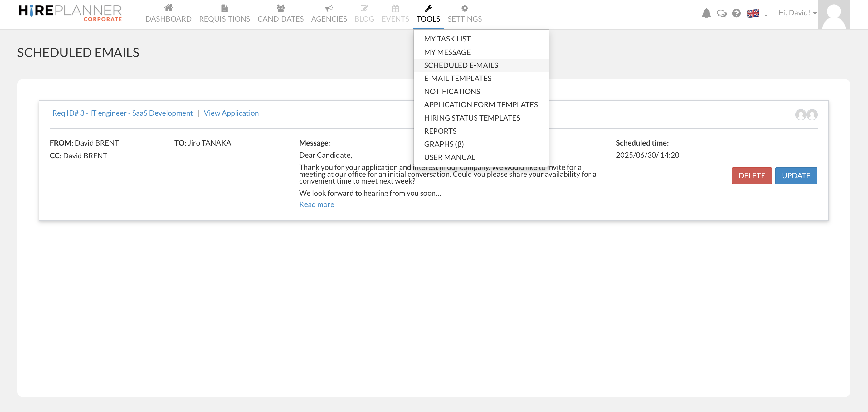Select the Tools wrench icon
868x412 pixels.
[428, 8]
